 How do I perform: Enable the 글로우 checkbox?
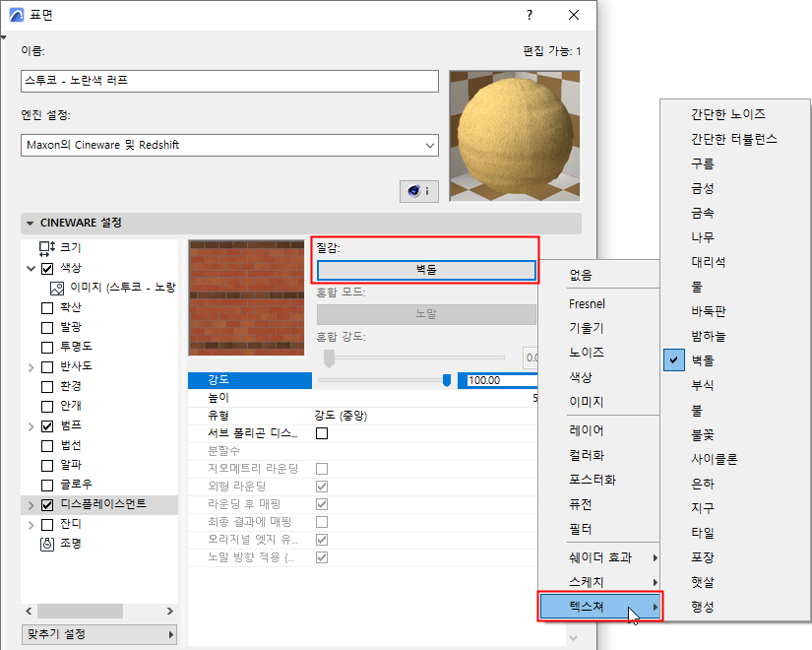pos(47,486)
